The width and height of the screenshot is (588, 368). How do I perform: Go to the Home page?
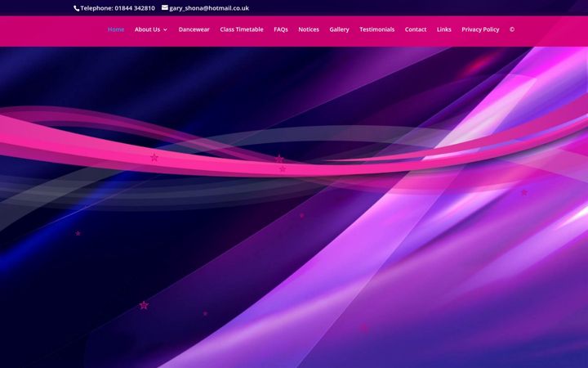click(x=116, y=29)
